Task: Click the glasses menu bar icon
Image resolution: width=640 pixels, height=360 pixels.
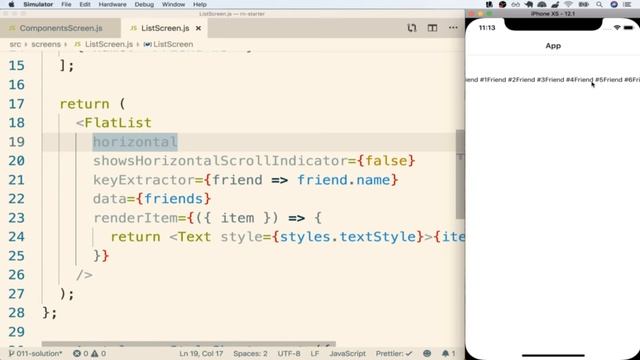Action: tap(516, 4)
